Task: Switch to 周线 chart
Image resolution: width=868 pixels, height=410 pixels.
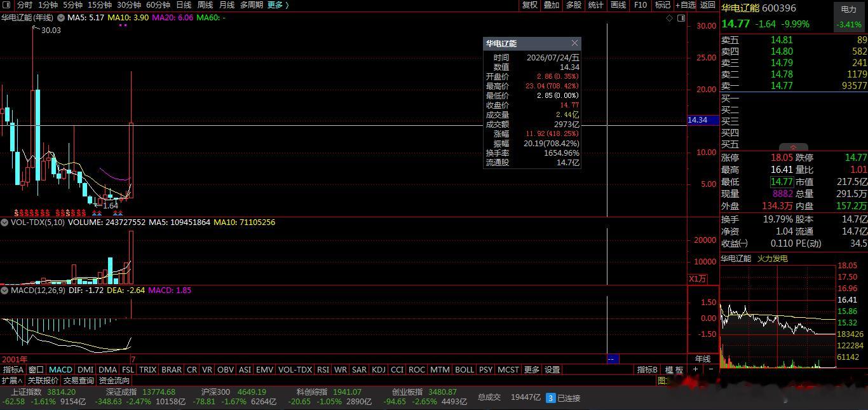Action: tap(205, 5)
